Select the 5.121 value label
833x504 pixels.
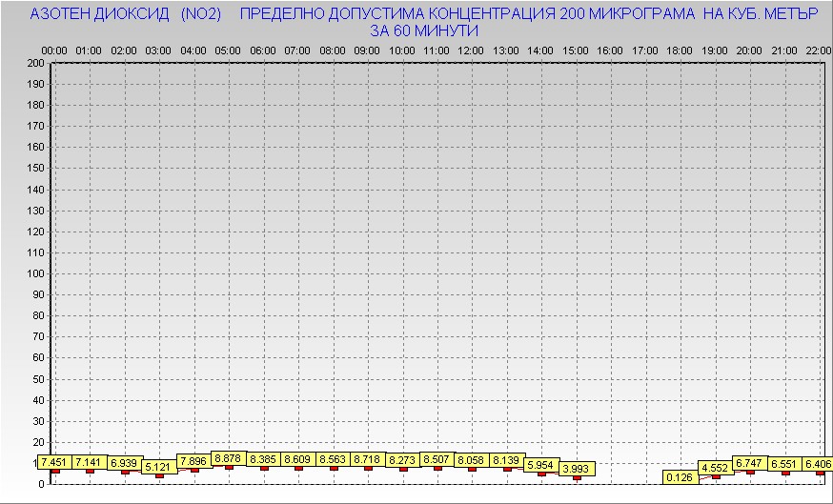(x=158, y=467)
